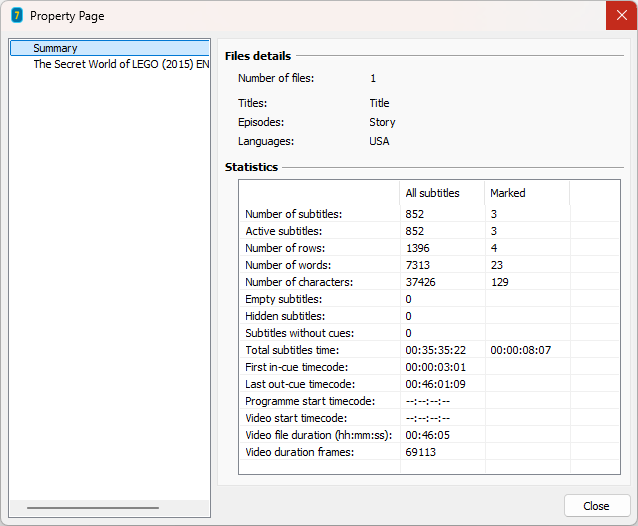Click the Active subtitles value 852
The width and height of the screenshot is (638, 526).
click(x=416, y=231)
